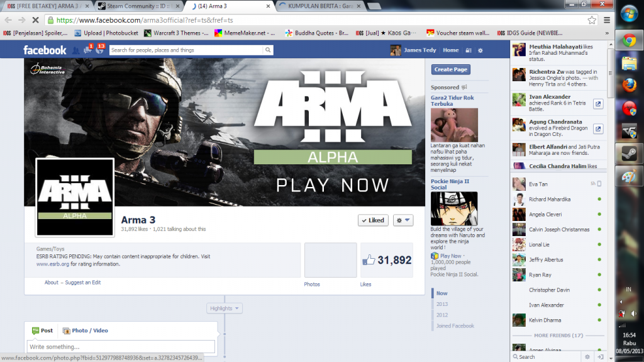
Task: Click the Create Page button
Action: click(450, 69)
